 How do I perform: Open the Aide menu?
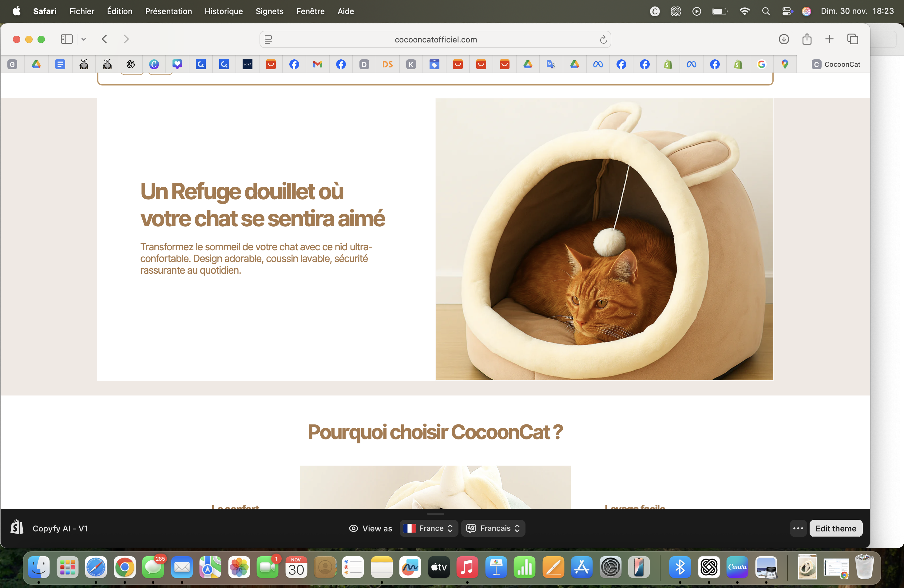click(346, 11)
